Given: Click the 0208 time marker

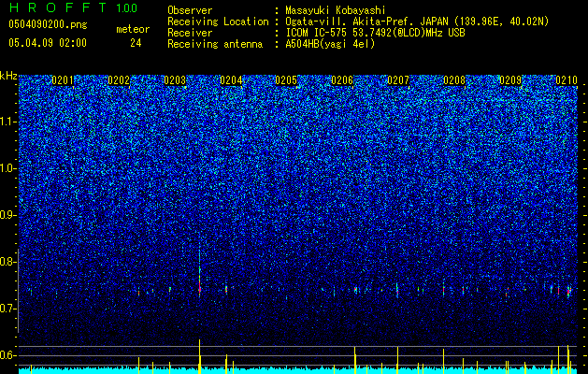Looking at the screenshot, I should [454, 80].
